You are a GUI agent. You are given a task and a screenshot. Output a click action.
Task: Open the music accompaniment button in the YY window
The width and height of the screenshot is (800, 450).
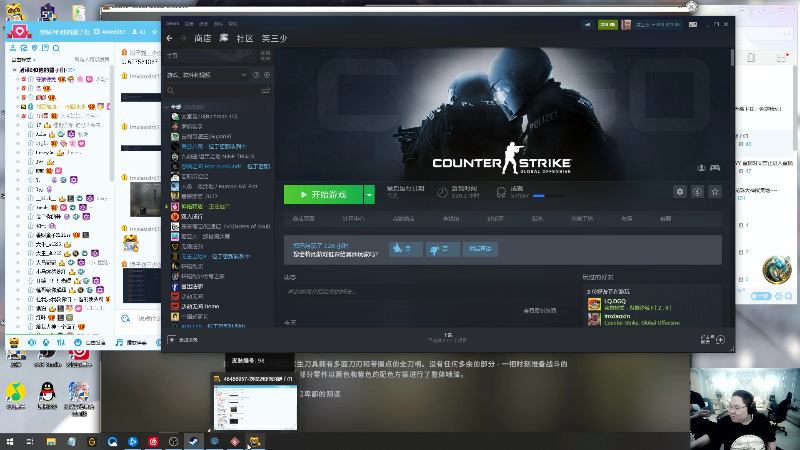[x=131, y=342]
